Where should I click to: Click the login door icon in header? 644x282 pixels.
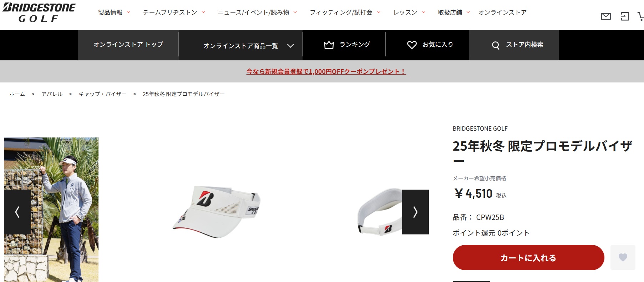pyautogui.click(x=625, y=16)
